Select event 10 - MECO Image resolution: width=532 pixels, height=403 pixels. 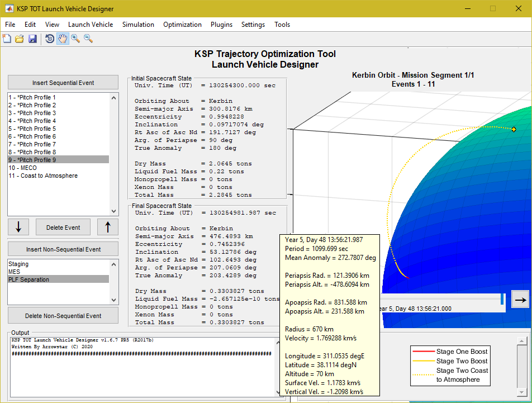point(58,168)
